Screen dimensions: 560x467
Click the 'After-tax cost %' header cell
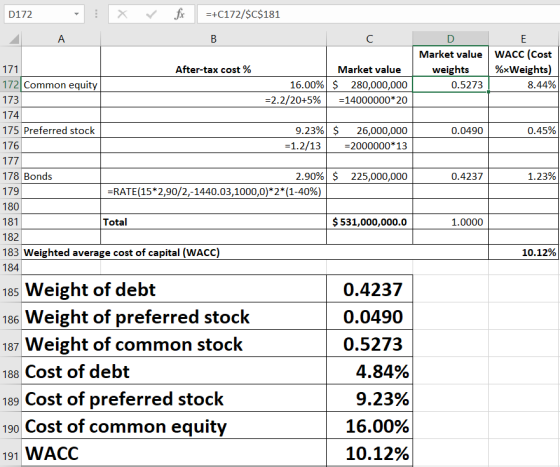[x=213, y=61]
